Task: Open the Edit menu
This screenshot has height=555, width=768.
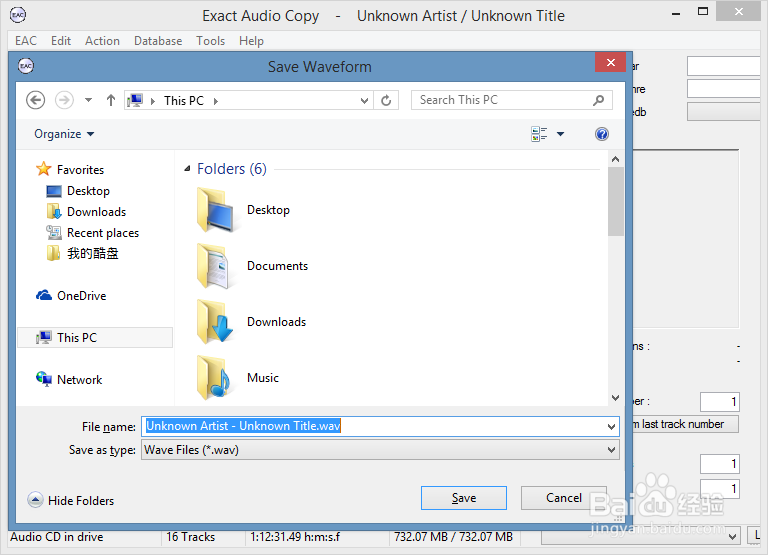Action: point(61,41)
